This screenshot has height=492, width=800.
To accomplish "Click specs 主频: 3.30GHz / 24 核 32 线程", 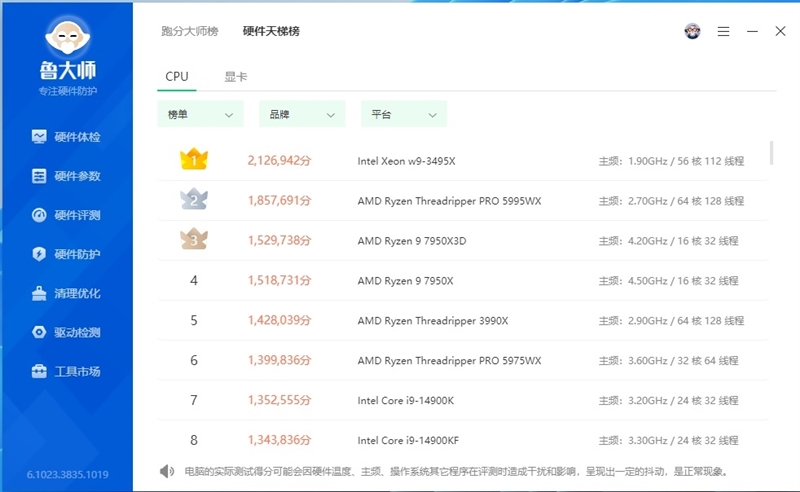I will tap(668, 440).
